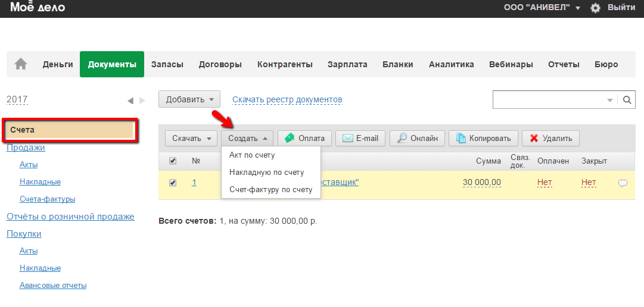Click the search magnifier icon
644x307 pixels.
click(x=627, y=100)
